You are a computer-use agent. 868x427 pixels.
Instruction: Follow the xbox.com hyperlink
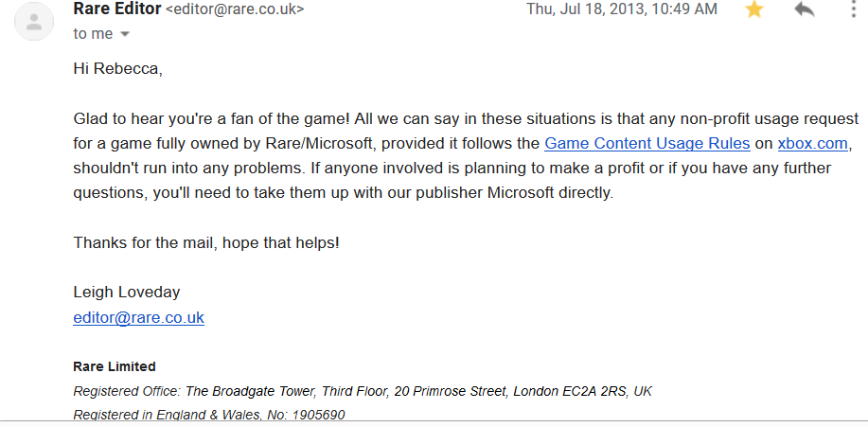(814, 144)
